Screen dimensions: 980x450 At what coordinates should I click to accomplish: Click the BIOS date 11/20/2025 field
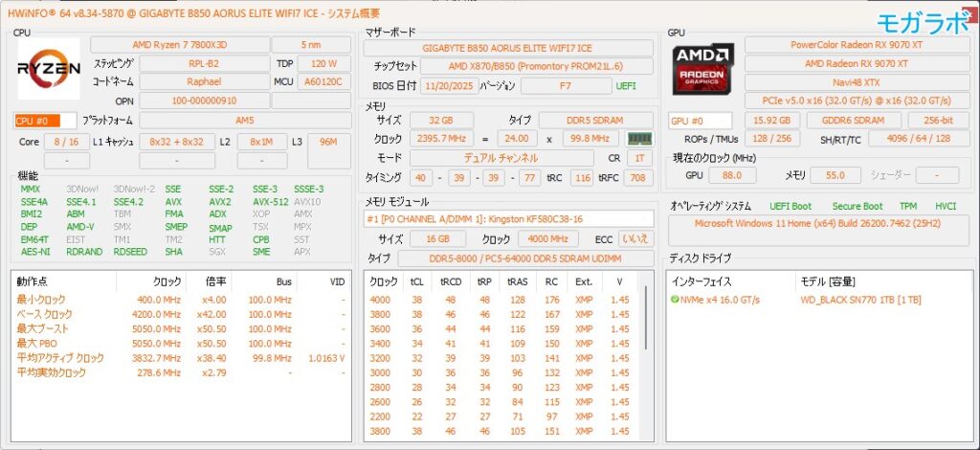pos(450,86)
